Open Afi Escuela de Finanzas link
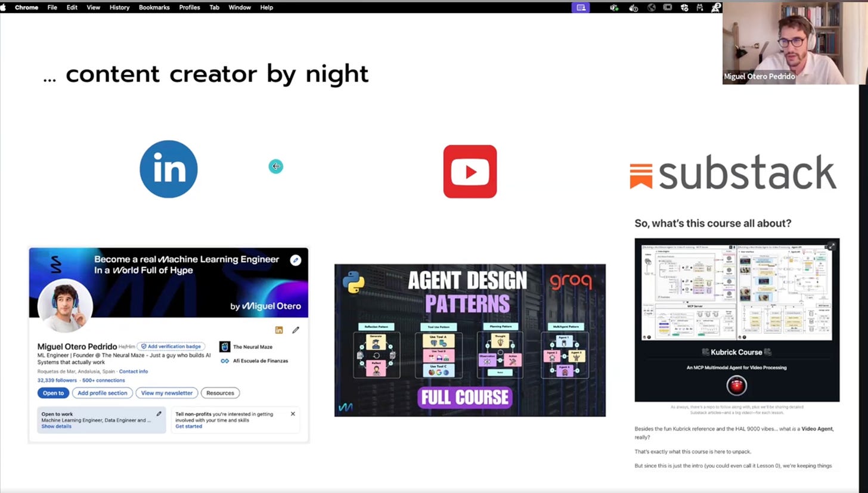This screenshot has height=493, width=868. click(261, 361)
